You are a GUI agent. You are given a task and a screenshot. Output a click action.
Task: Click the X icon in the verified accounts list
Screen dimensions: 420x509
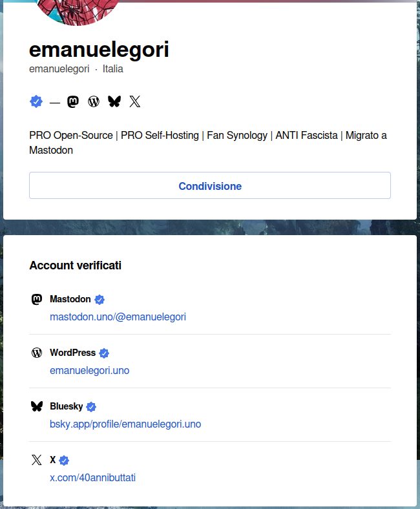(x=37, y=460)
